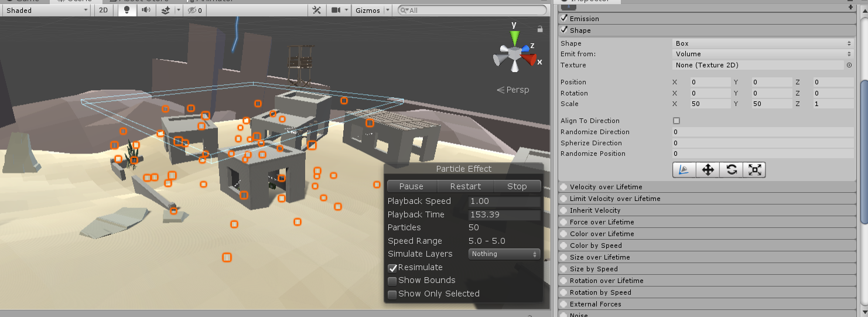Screen dimensions: 868x317
Task: Enable Velocity over Lifetime module circle
Action: 563,187
